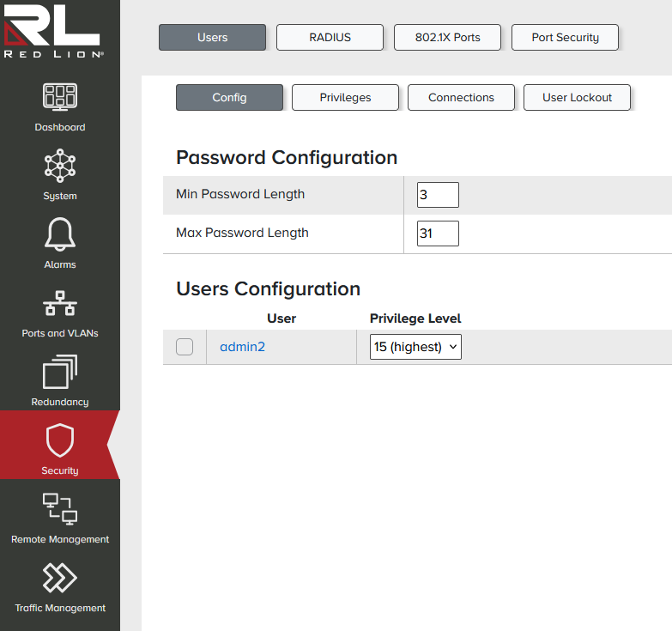Screen dimensions: 672x631
Task: Open the Remote Management icon
Action: [x=60, y=509]
